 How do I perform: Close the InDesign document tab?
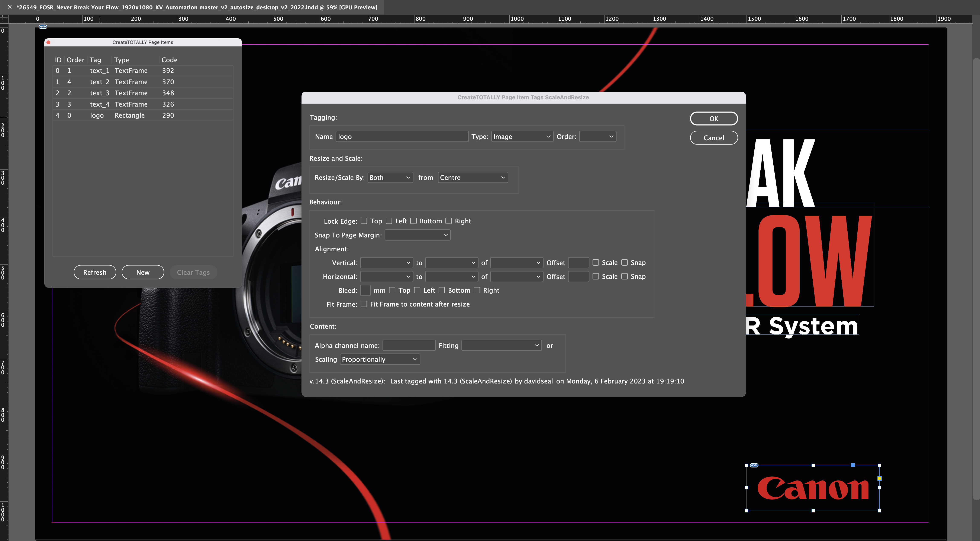pyautogui.click(x=10, y=7)
